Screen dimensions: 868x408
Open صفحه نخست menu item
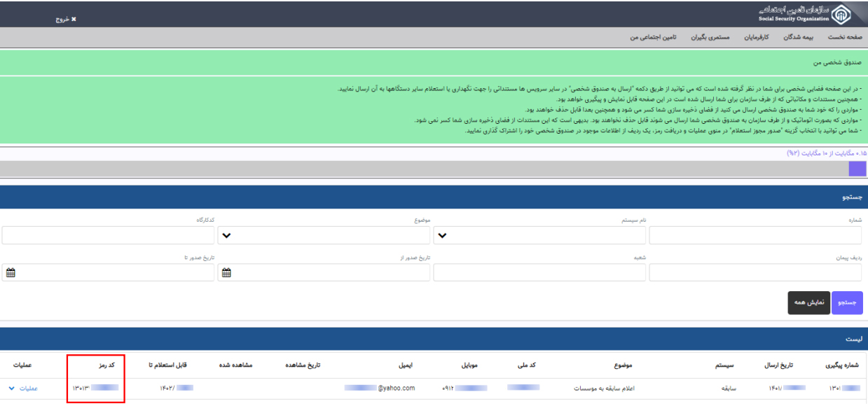point(848,36)
